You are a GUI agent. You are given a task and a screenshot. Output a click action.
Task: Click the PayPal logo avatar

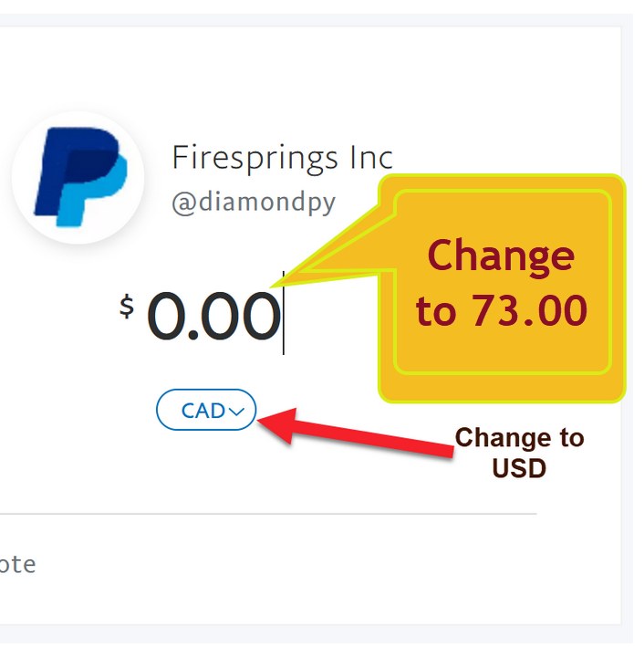click(x=78, y=177)
